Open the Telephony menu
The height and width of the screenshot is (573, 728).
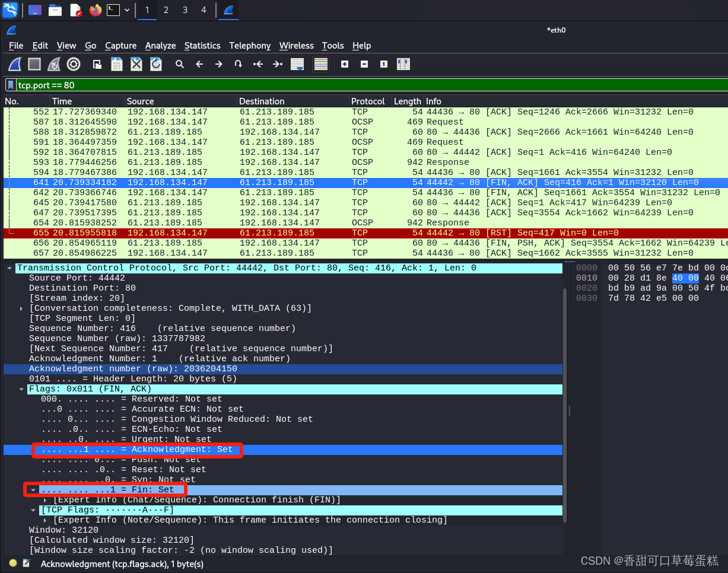tap(250, 46)
